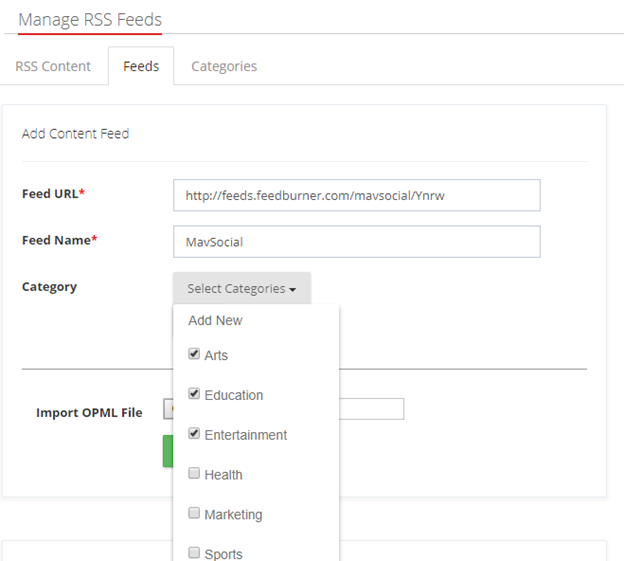
Task: Switch to the RSS Content tab
Action: (x=53, y=66)
